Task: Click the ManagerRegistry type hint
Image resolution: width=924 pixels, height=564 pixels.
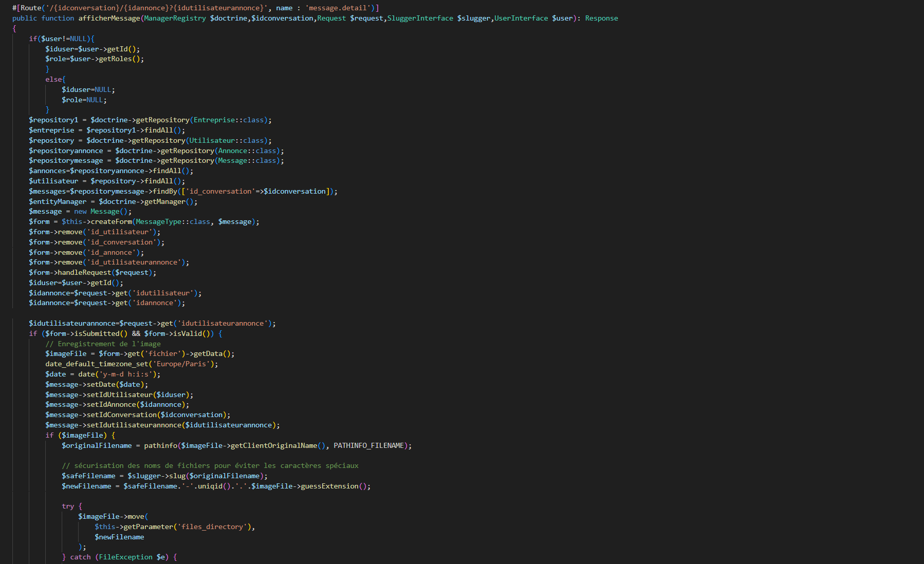Action: [175, 18]
